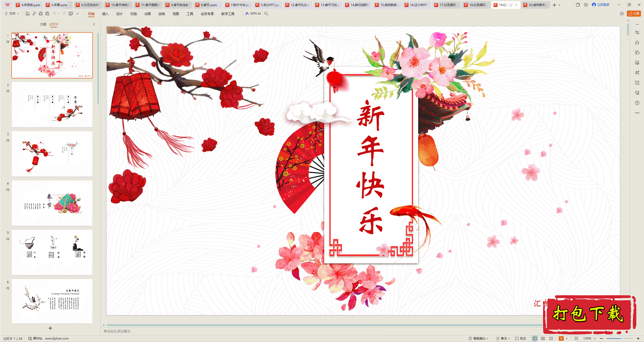Image resolution: width=644 pixels, height=342 pixels.
Task: Switch to Reading view book icon
Action: [x=551, y=338]
